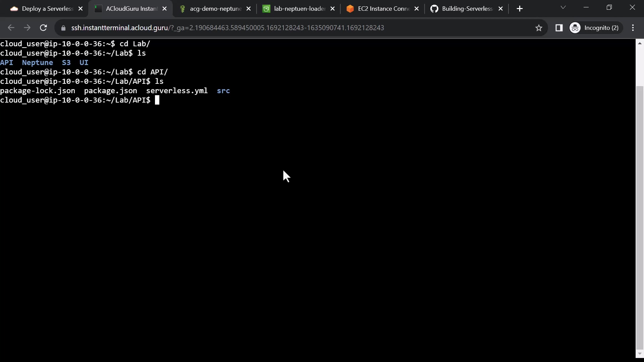This screenshot has width=644, height=362.
Task: Open Incognito profile indicator
Action: 595,28
